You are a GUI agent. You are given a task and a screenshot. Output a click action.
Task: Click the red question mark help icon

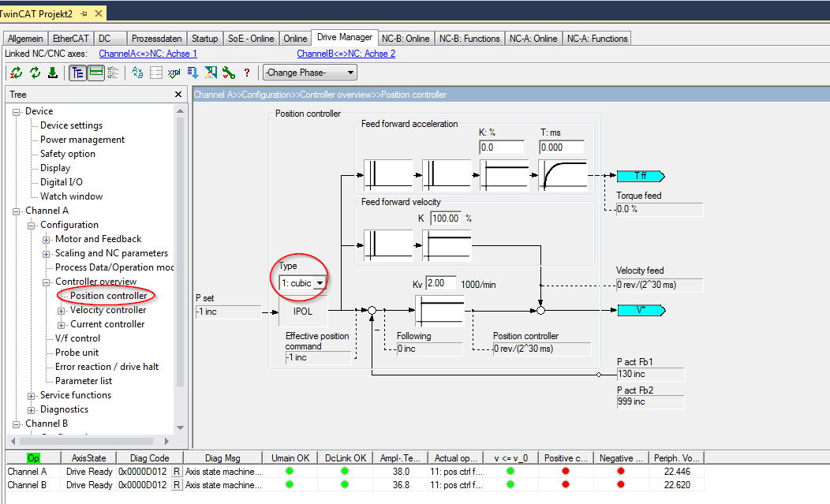247,73
